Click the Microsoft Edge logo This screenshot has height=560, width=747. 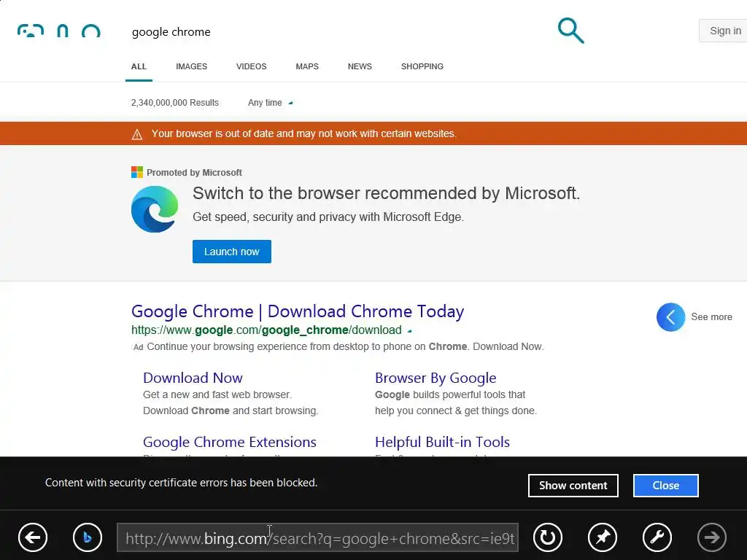(x=155, y=209)
